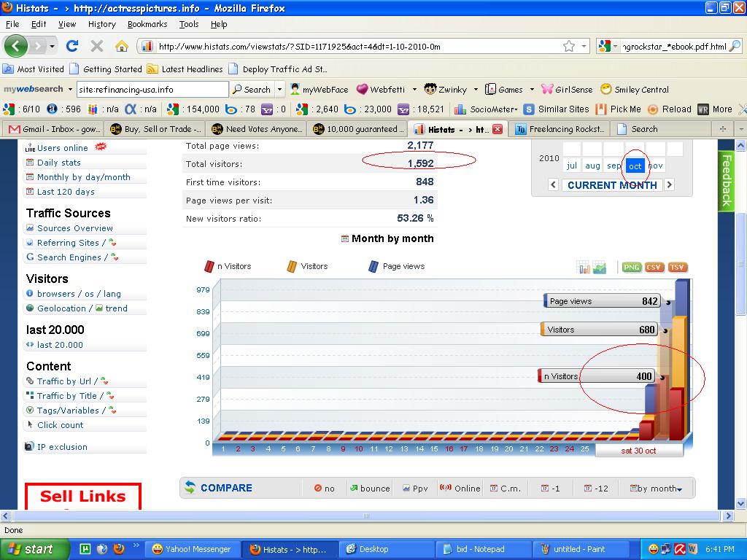Go to Firefox home page icon

[122, 46]
